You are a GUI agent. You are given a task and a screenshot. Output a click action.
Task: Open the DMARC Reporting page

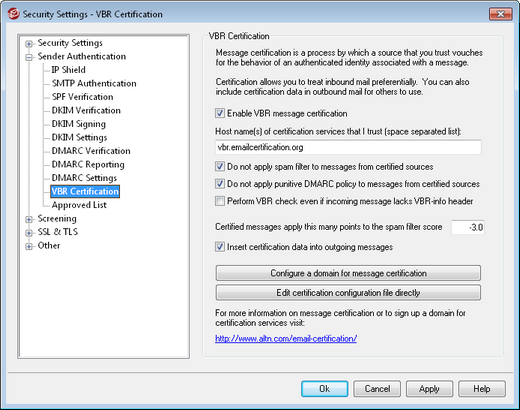coord(88,164)
